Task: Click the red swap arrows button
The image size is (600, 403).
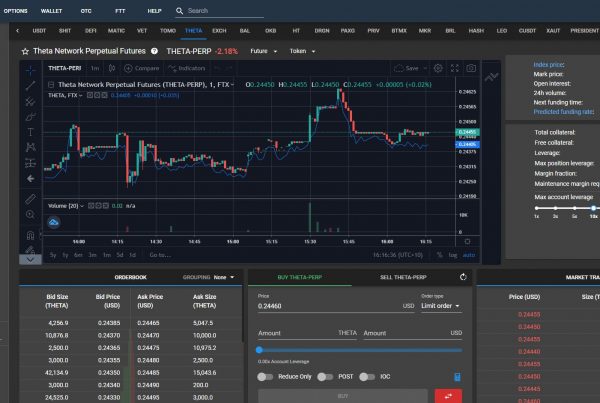Action: point(448,396)
